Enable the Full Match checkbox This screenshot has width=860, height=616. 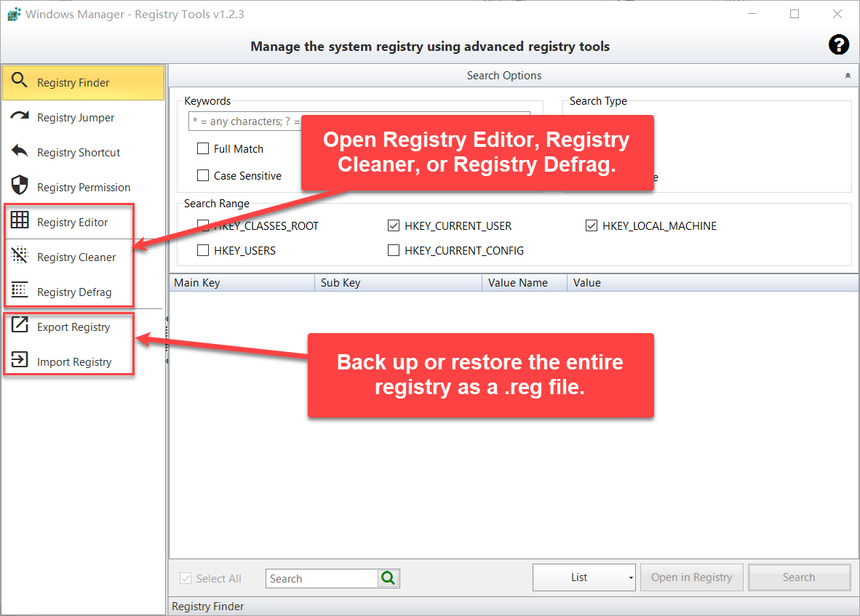(203, 148)
